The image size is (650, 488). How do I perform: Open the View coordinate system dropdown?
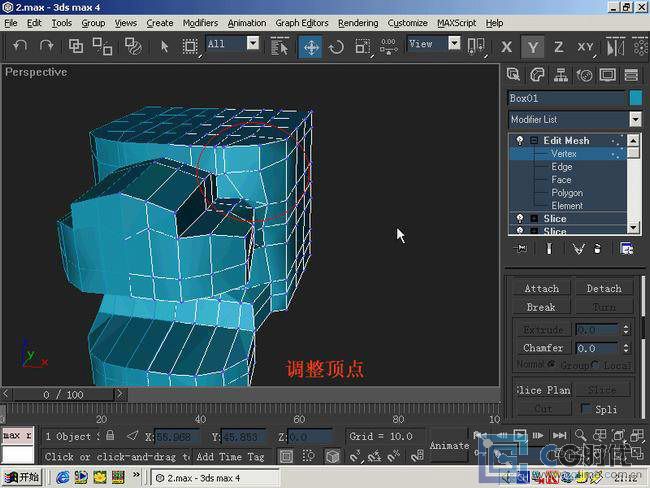(x=454, y=43)
